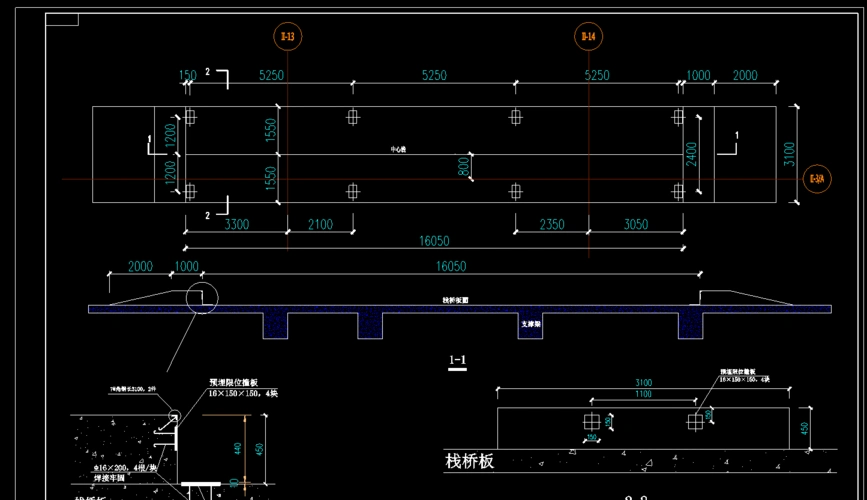Screen dimensions: 867x500
Task: Click the 2100 dimension text
Action: (x=319, y=225)
